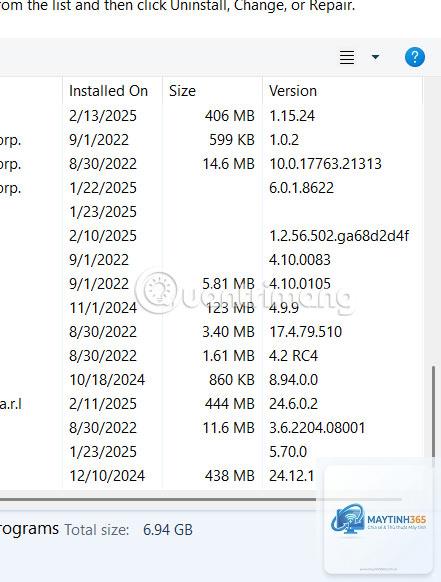441x582 pixels.
Task: Select the version 4.10.0083 cell
Action: 300,260
